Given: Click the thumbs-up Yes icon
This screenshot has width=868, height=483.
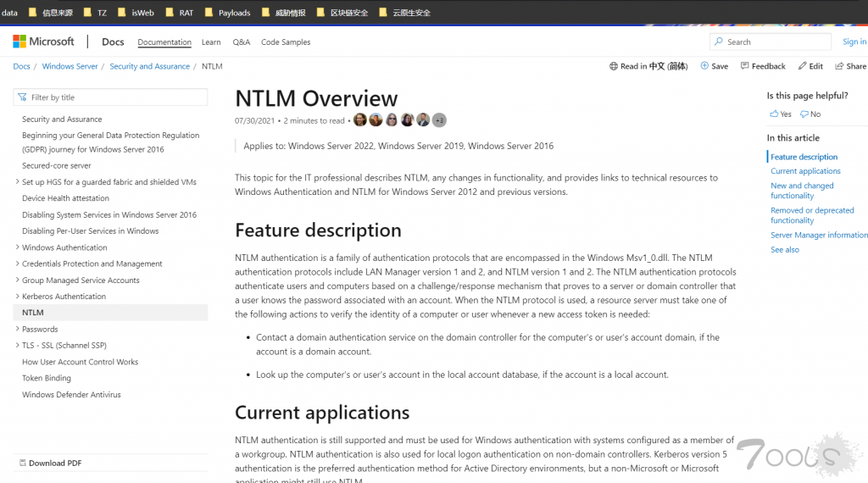Looking at the screenshot, I should [x=774, y=114].
